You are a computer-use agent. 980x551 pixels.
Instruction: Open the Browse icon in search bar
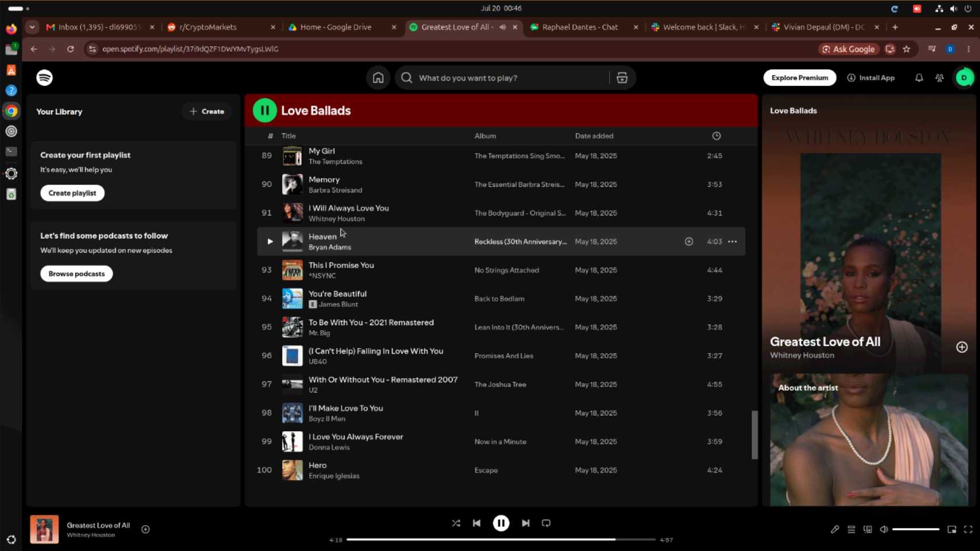[x=622, y=78]
